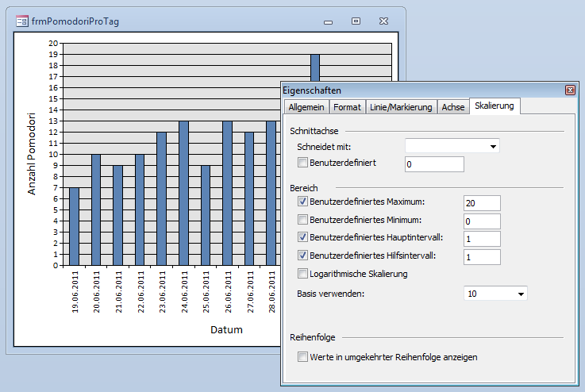Viewport: 585px width, 392px height.
Task: Select the Linie/Markierung tab
Action: click(401, 107)
